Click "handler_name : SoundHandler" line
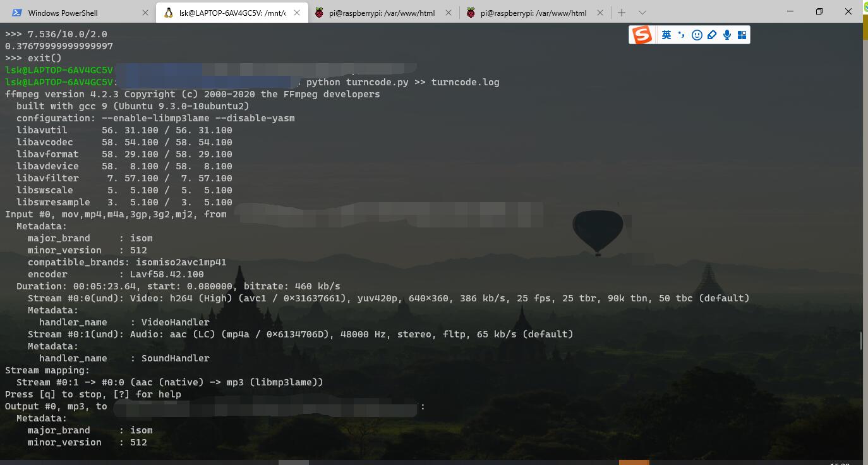The width and height of the screenshot is (868, 465). pyautogui.click(x=124, y=358)
